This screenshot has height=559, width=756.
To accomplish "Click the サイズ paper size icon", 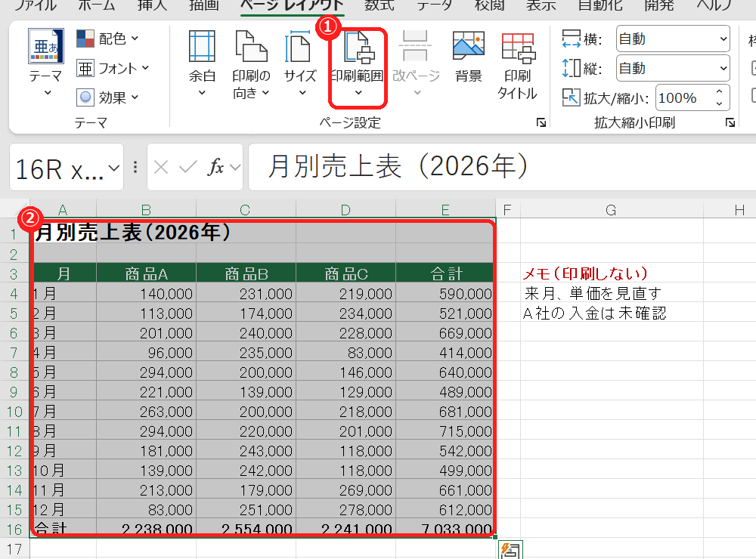I will tap(299, 46).
